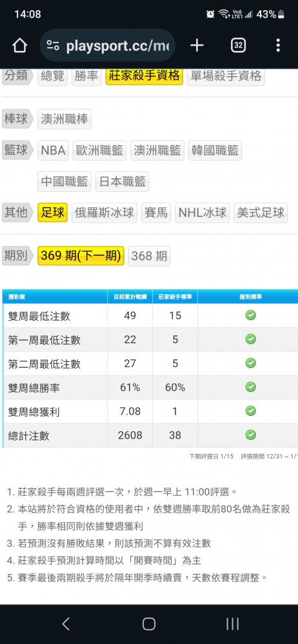The width and height of the screenshot is (298, 644).
Task: Tap the 雙周總勝率 row label
Action: click(34, 388)
